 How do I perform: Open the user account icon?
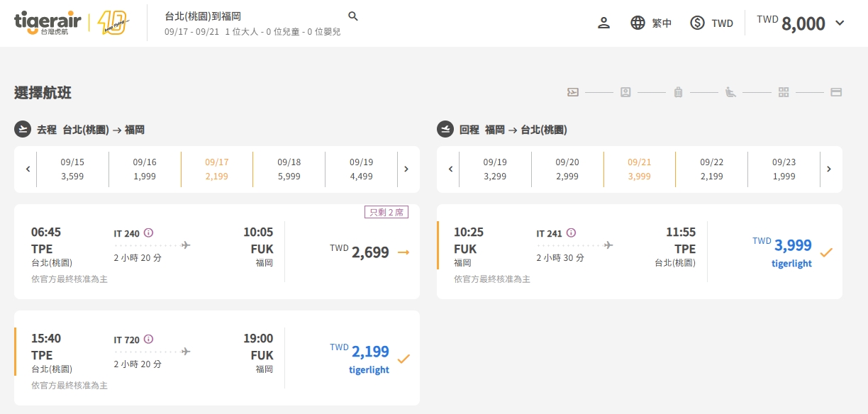pos(603,23)
